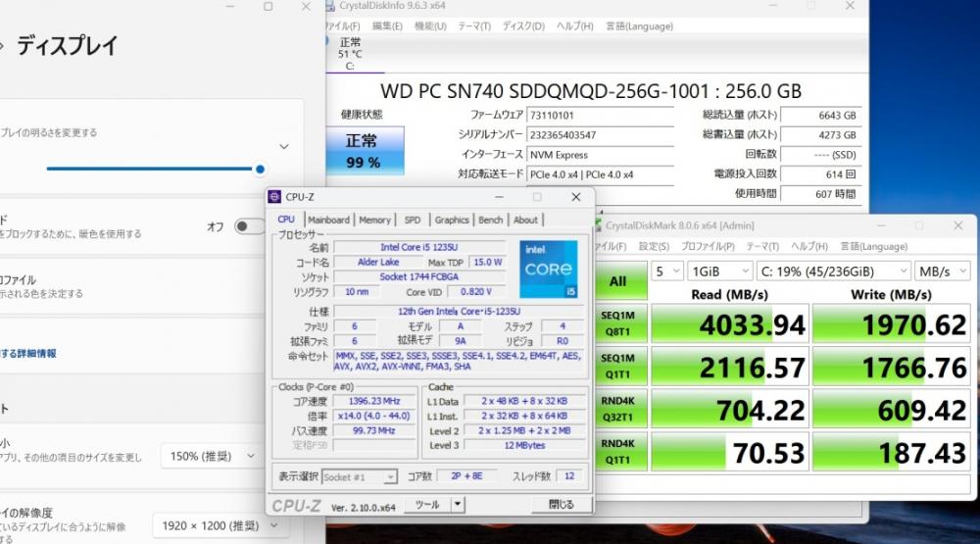Switch to the Memory tab in CPU-Z
This screenshot has width=980, height=544.
(374, 221)
